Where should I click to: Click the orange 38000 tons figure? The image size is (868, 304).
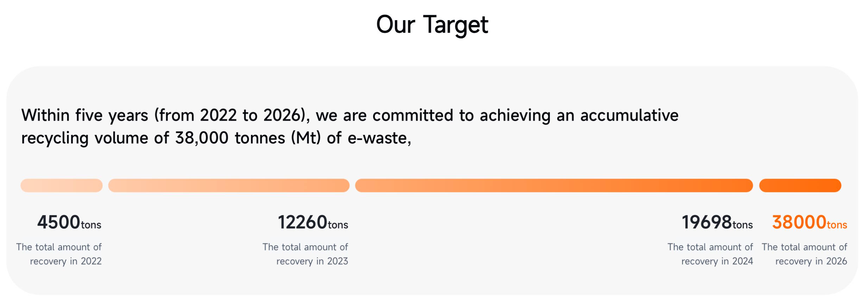click(810, 222)
